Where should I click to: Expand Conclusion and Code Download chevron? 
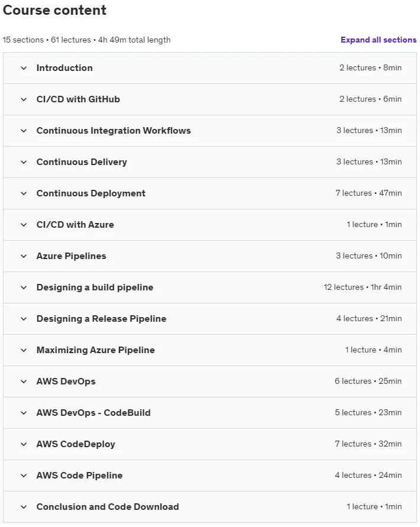[24, 507]
